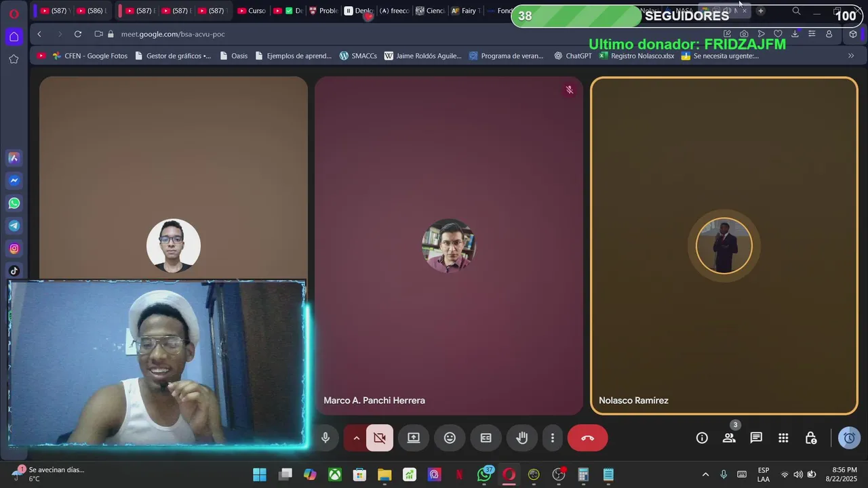Open Windows Start menu
868x488 pixels.
click(x=260, y=474)
